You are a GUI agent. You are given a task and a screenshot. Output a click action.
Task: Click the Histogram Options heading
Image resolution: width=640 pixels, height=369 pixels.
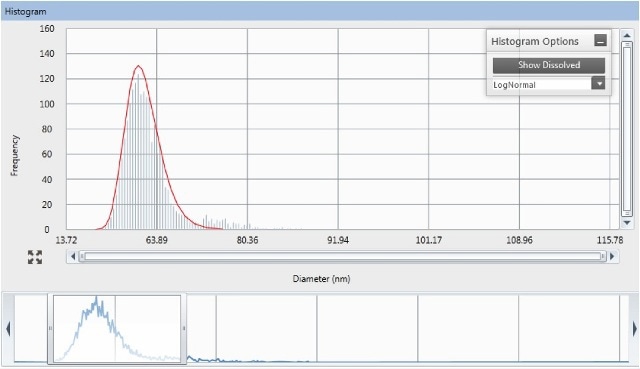[535, 41]
